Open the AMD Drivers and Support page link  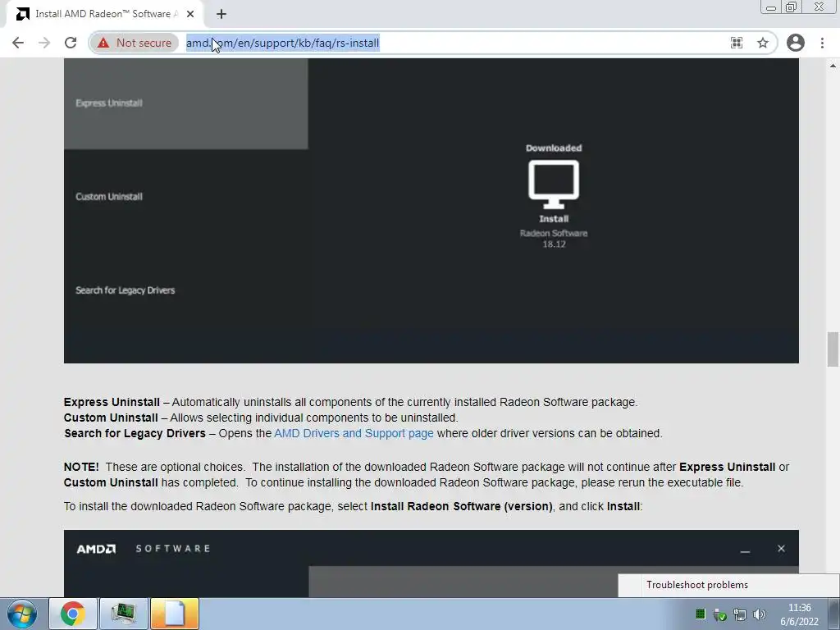pyautogui.click(x=354, y=433)
